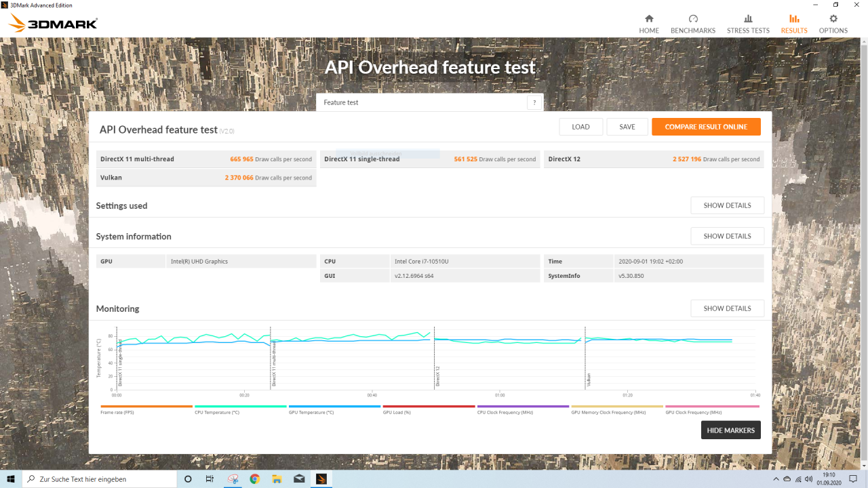The height and width of the screenshot is (488, 868).
Task: Click the SAVE button
Action: point(627,127)
